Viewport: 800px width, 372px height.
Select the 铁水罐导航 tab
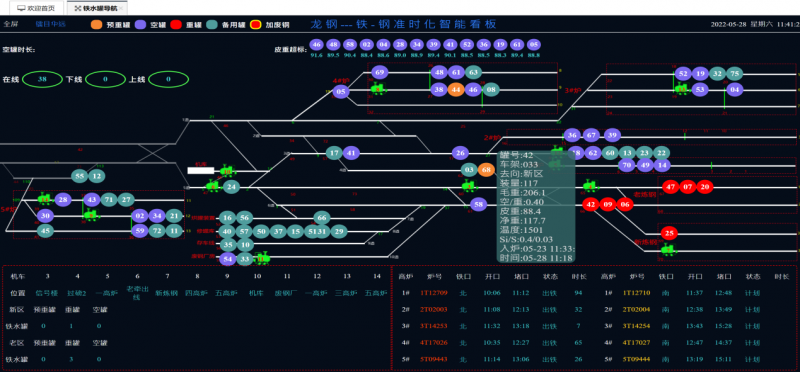coord(94,8)
